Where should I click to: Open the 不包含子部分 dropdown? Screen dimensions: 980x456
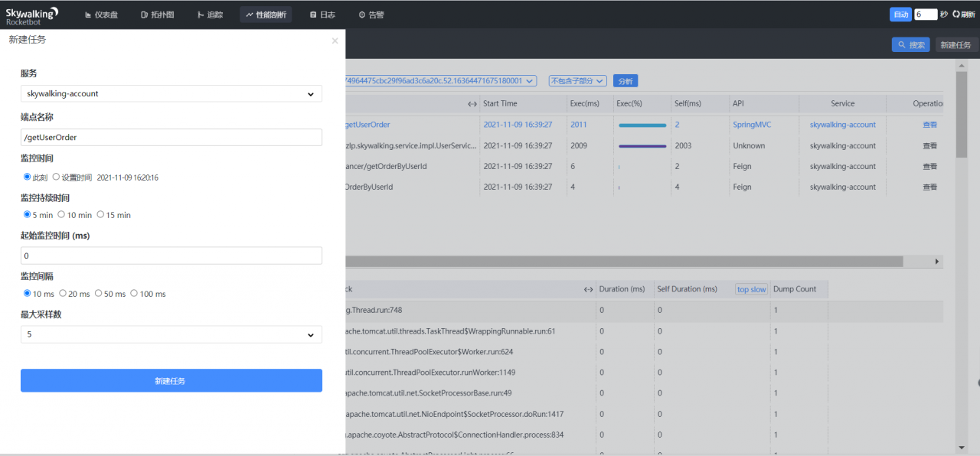click(x=578, y=80)
